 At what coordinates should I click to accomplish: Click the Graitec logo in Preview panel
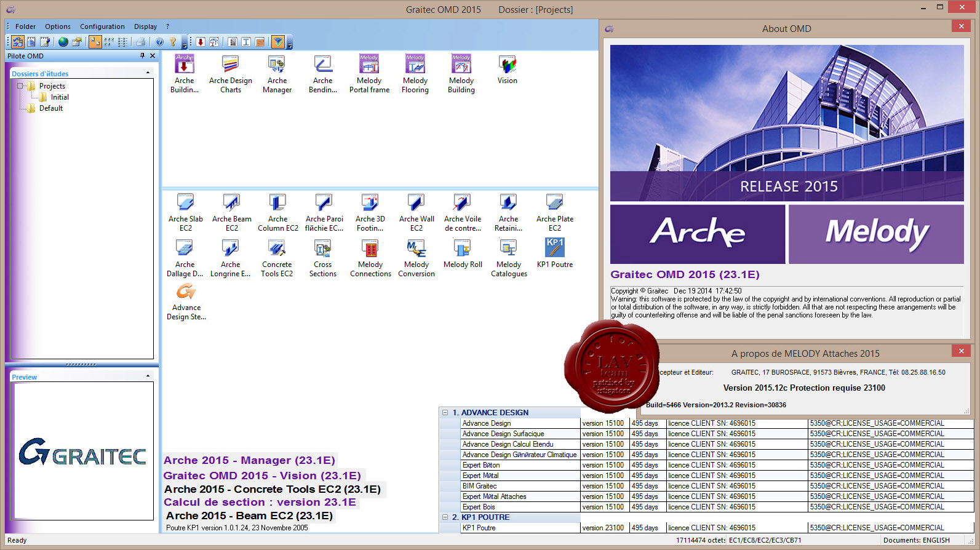[x=82, y=452]
